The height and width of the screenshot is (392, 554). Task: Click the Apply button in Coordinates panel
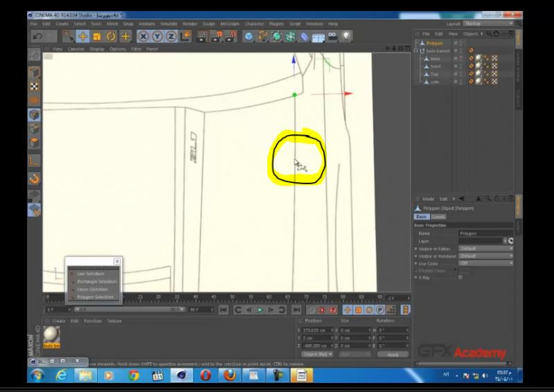pos(393,354)
